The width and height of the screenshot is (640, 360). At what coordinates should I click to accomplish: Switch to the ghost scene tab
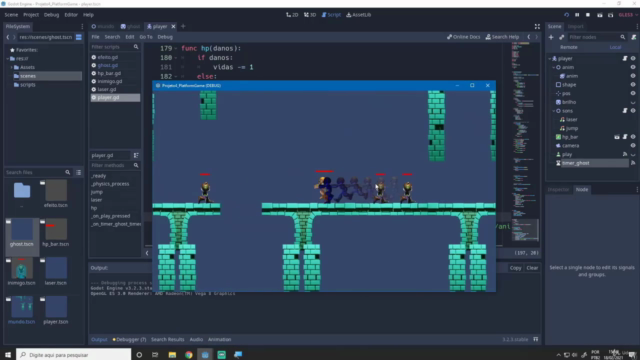[130, 26]
